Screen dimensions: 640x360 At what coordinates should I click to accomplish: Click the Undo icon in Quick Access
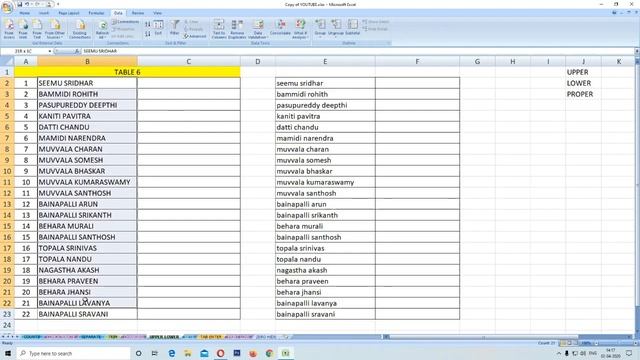click(27, 4)
